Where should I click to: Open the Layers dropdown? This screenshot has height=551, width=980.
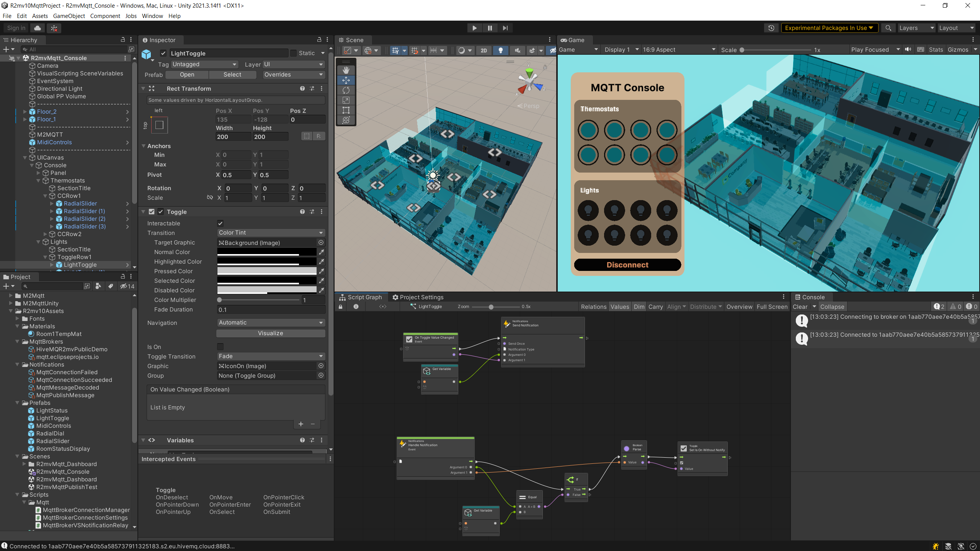point(916,28)
